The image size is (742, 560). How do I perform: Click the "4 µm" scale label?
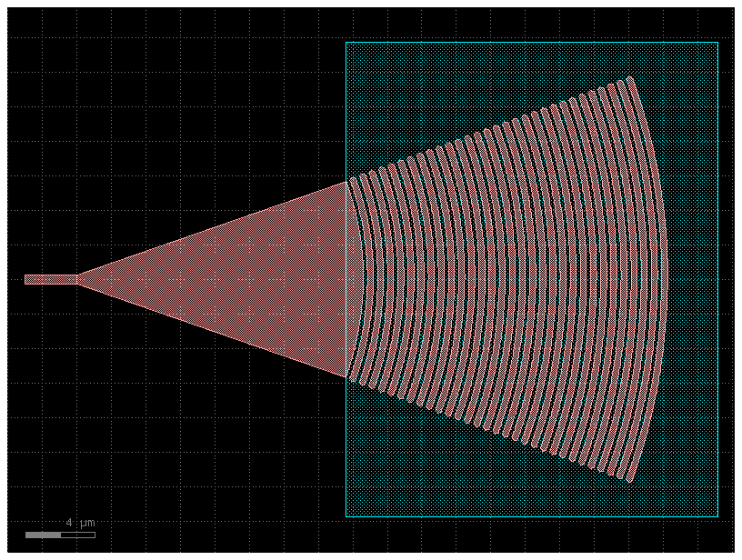[x=80, y=523]
